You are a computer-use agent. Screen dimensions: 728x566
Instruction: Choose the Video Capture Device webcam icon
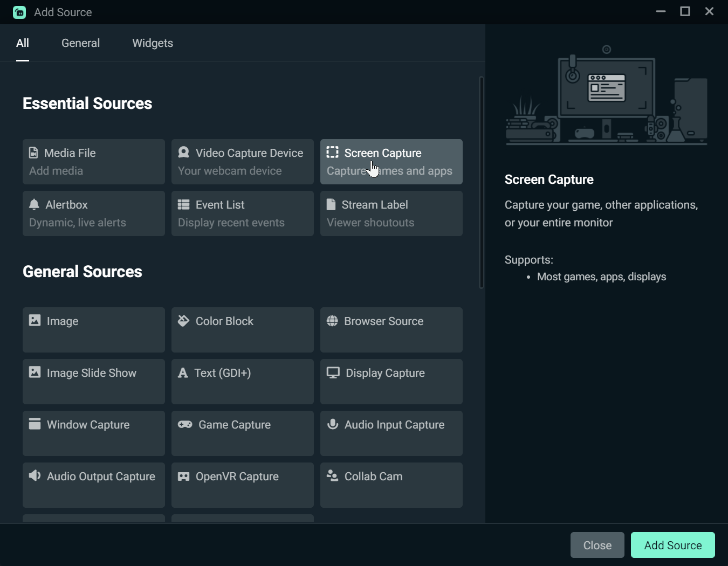pyautogui.click(x=183, y=153)
